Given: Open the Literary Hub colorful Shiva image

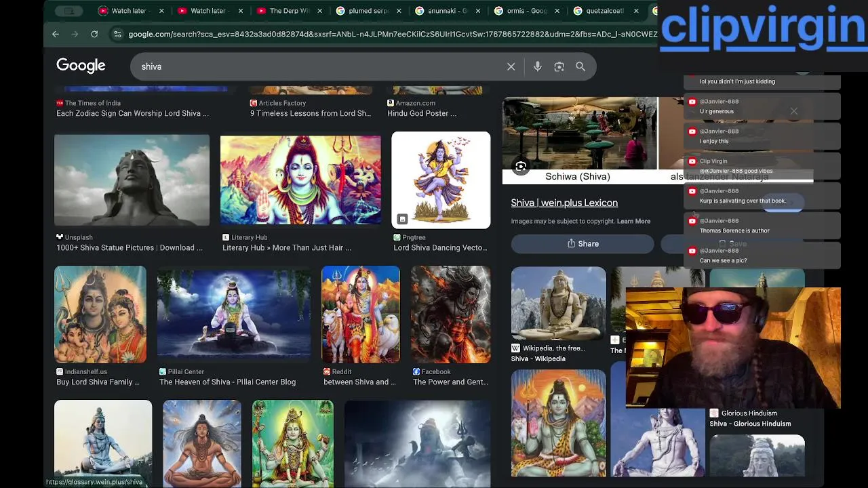Looking at the screenshot, I should pyautogui.click(x=300, y=180).
